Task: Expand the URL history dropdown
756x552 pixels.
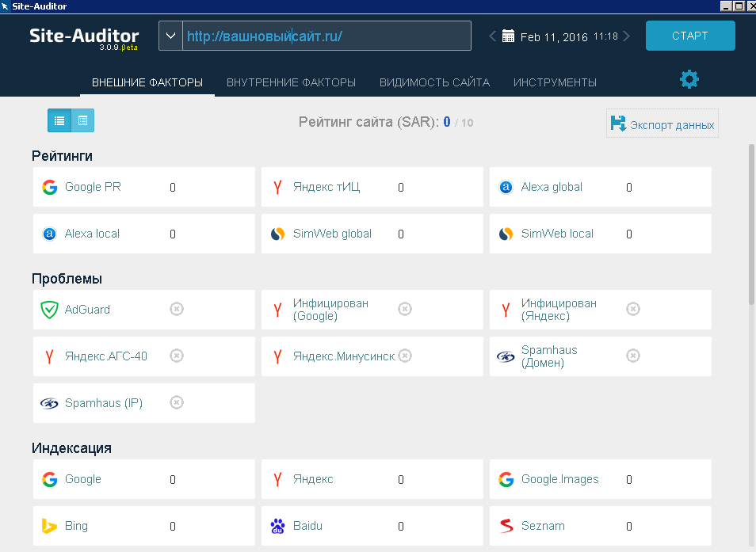Action: point(170,36)
